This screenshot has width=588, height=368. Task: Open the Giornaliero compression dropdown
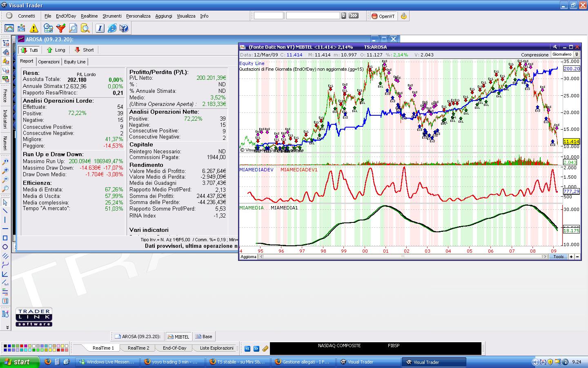click(577, 54)
